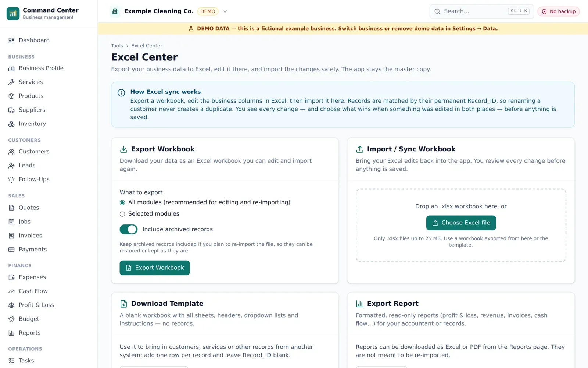Click the Follow-Ups bell icon
588x368 pixels.
click(x=11, y=180)
